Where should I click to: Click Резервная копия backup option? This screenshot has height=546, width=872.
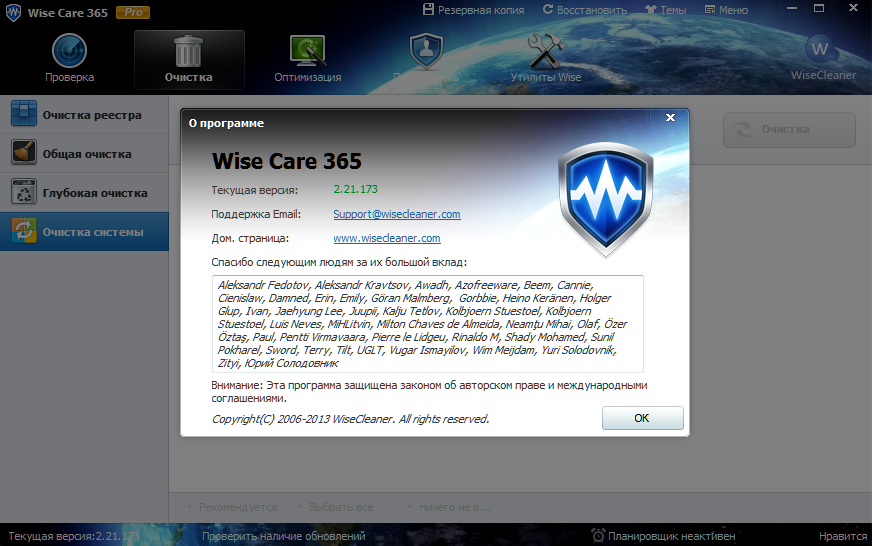(473, 10)
